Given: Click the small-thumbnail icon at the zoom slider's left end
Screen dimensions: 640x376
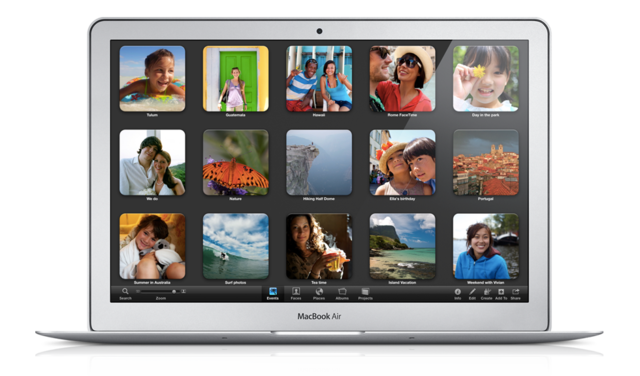Looking at the screenshot, I should (138, 291).
